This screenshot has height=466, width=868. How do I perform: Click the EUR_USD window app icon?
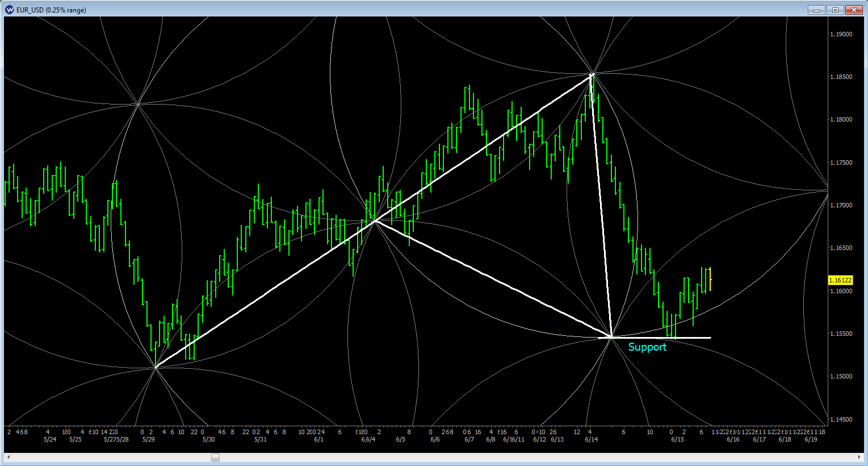pos(10,10)
